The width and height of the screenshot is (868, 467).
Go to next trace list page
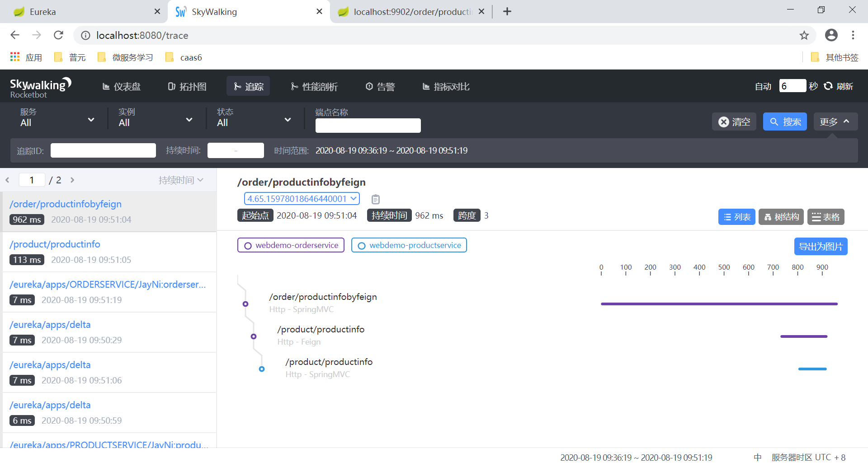[72, 180]
